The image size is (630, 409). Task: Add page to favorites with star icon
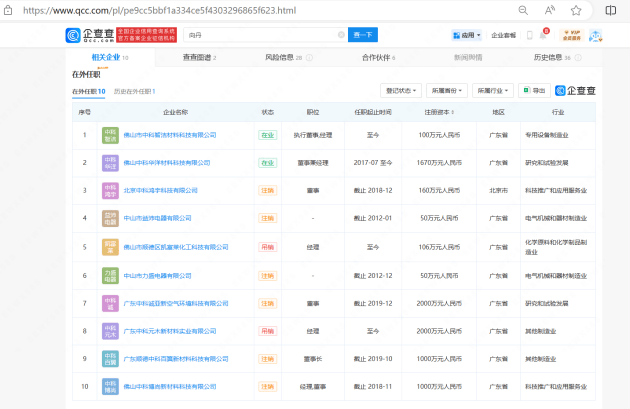[x=576, y=10]
